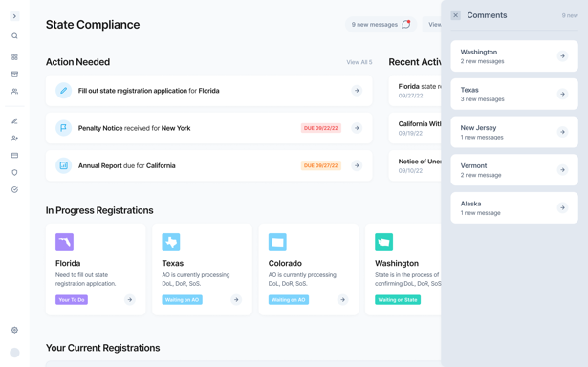Open Florida registration application arrow
The width and height of the screenshot is (588, 367).
(357, 91)
